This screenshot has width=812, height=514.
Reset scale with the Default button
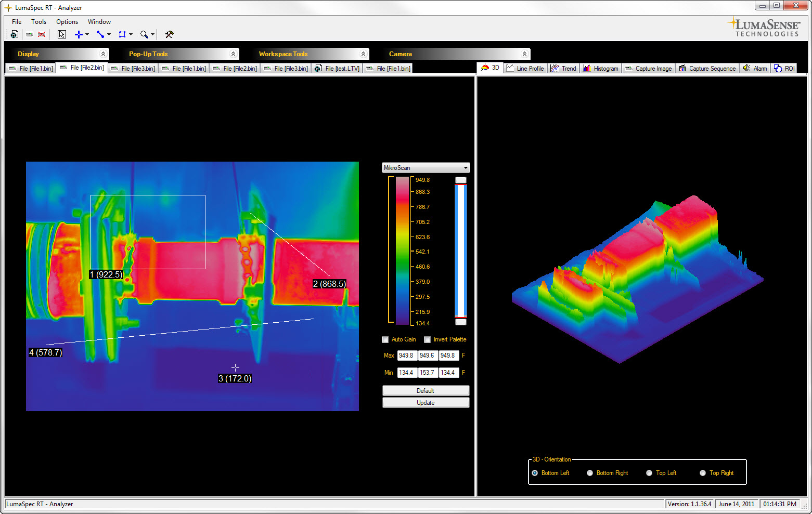pos(426,390)
